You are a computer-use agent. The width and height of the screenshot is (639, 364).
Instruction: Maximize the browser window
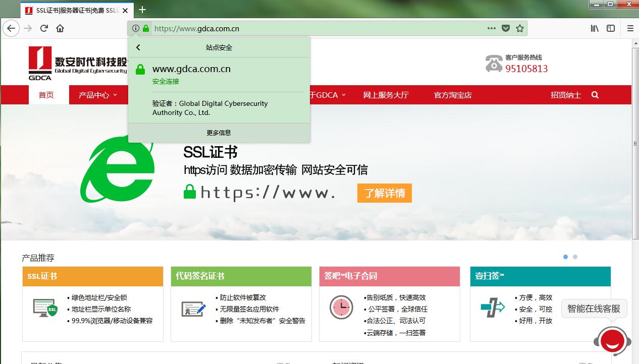tap(611, 4)
